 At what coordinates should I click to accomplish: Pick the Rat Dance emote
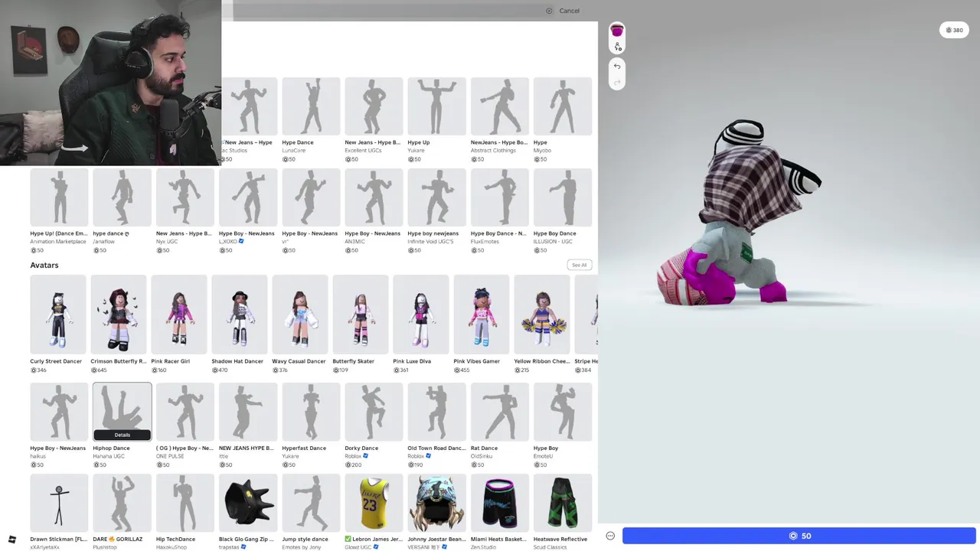coord(499,425)
